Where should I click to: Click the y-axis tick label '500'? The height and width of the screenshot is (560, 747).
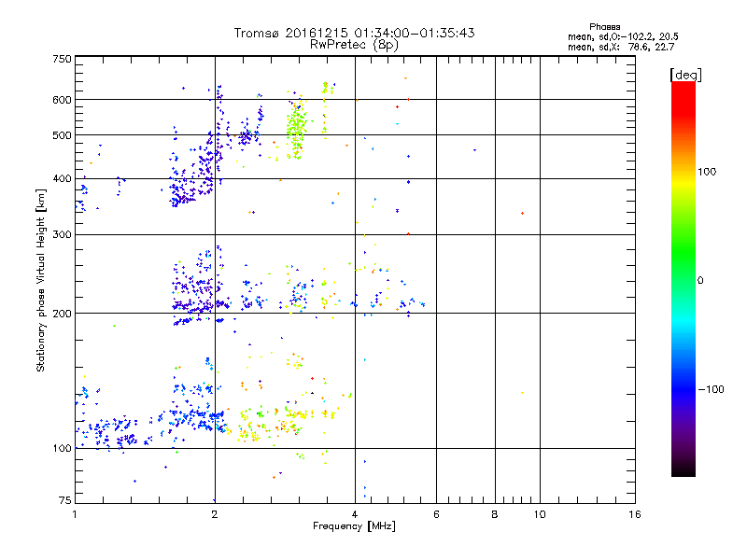tap(62, 135)
